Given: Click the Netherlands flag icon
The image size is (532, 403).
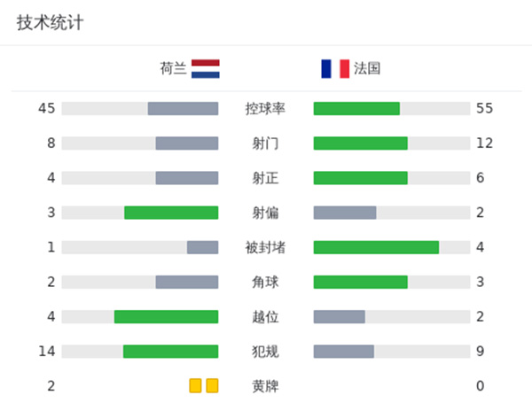Looking at the screenshot, I should click(206, 69).
